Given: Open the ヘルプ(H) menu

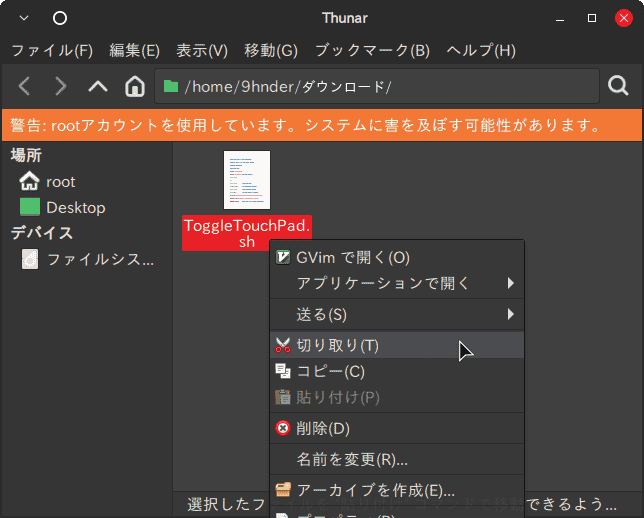Looking at the screenshot, I should pyautogui.click(x=481, y=51).
